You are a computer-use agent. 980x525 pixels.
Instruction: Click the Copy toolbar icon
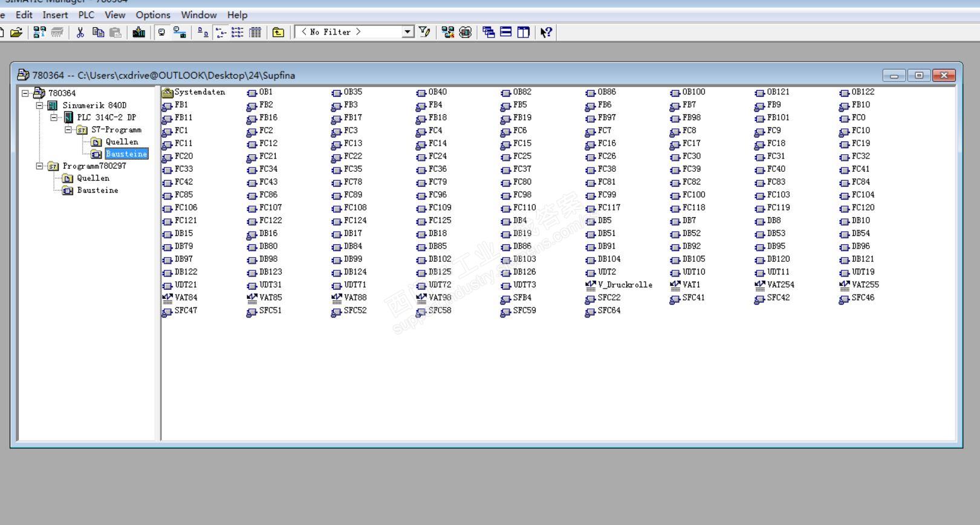click(x=98, y=32)
